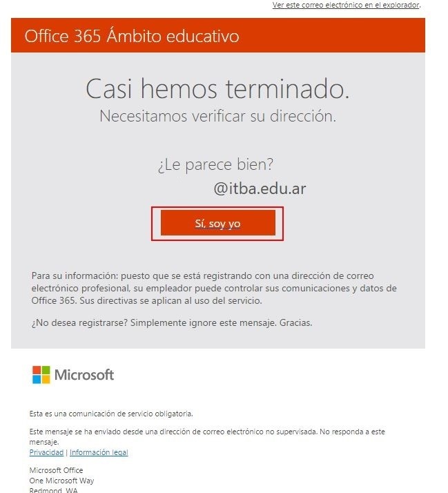Click the "Casi hemos terminado." heading
Viewport: 448px width, 493px height.
pyautogui.click(x=217, y=89)
